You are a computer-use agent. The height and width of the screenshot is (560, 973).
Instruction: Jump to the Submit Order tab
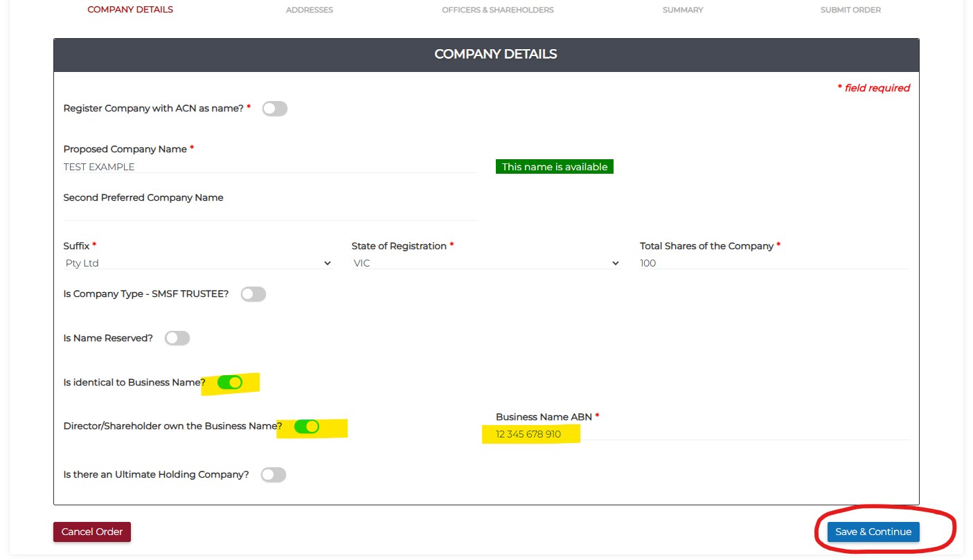point(850,10)
